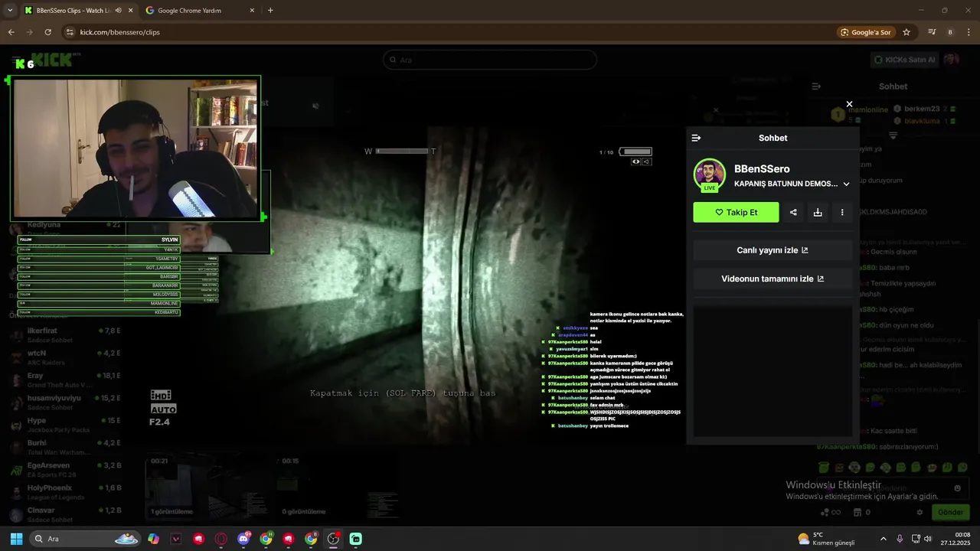
Task: Switch to Google Chrome Yardım tab
Action: coord(188,10)
